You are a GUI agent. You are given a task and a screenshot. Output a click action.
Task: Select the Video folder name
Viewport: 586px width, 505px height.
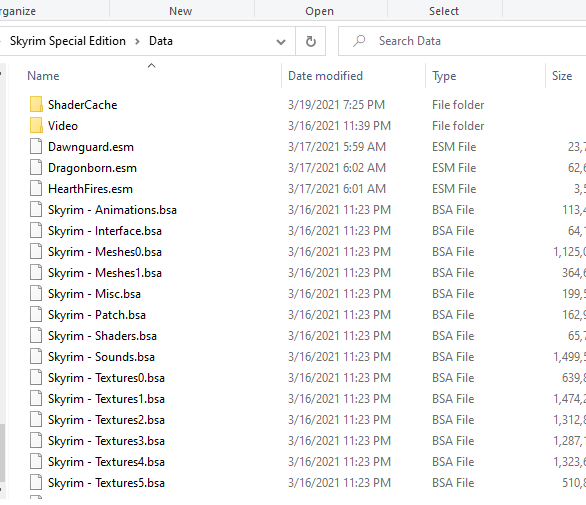tap(63, 126)
